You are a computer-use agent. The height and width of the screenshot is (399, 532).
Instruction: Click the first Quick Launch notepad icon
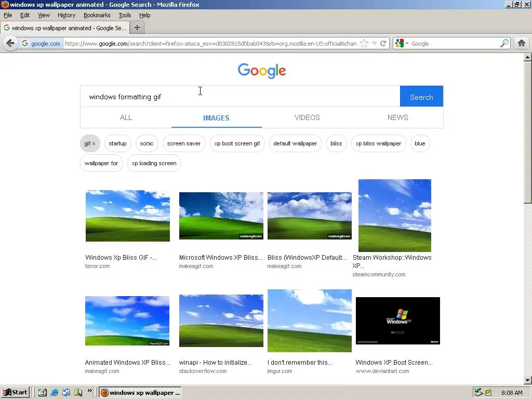43,393
